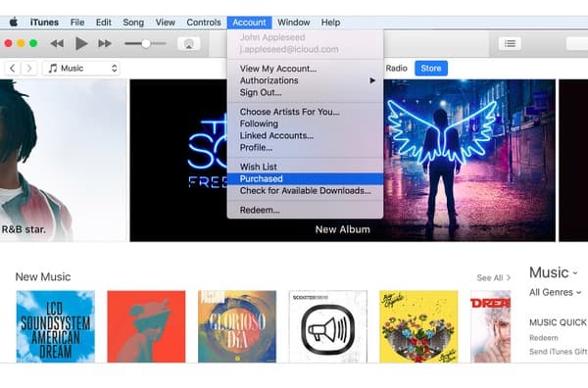
Task: Switch to the Radio tab
Action: pos(396,69)
